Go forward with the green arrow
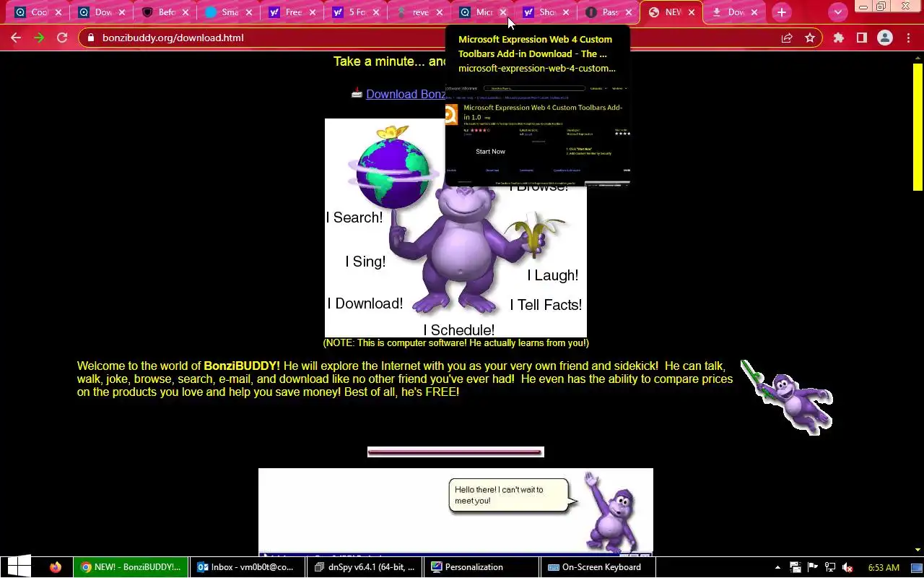924x578 pixels. [39, 38]
